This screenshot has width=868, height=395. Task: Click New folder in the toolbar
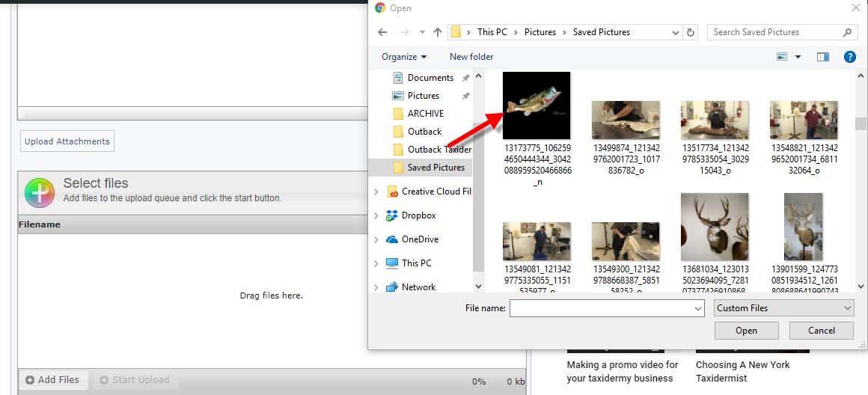pyautogui.click(x=471, y=57)
